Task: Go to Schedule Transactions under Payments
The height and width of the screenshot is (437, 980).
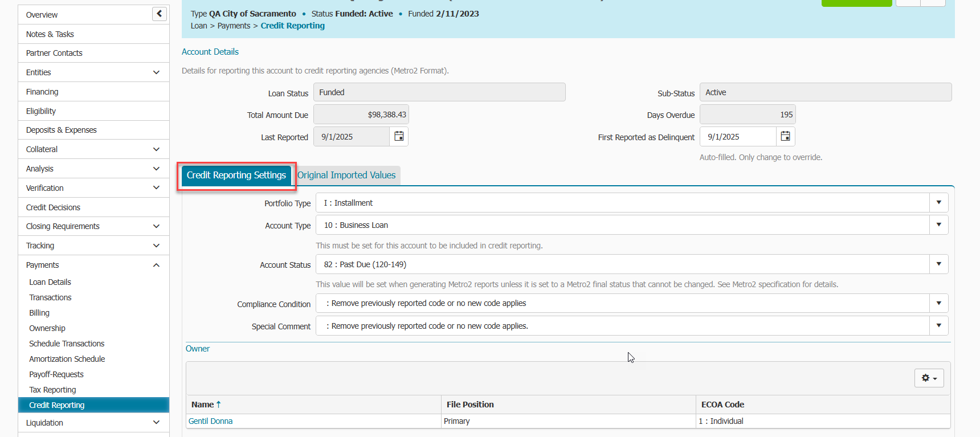Action: pos(67,344)
